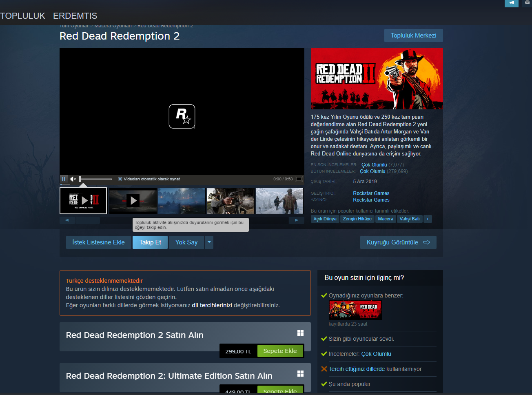532x395 pixels.
Task: Select the Vahşi Batı tag
Action: 410,219
